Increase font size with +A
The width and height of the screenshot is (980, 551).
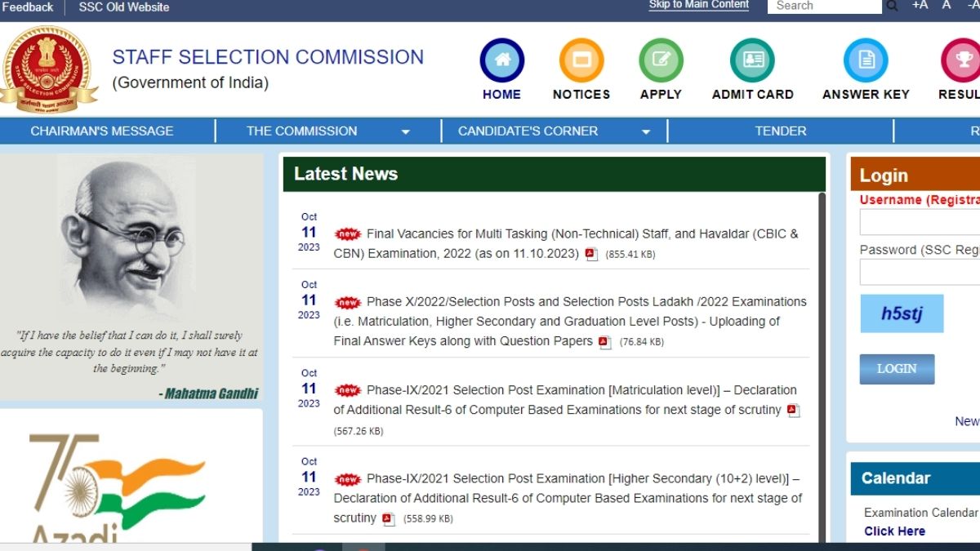click(x=920, y=6)
